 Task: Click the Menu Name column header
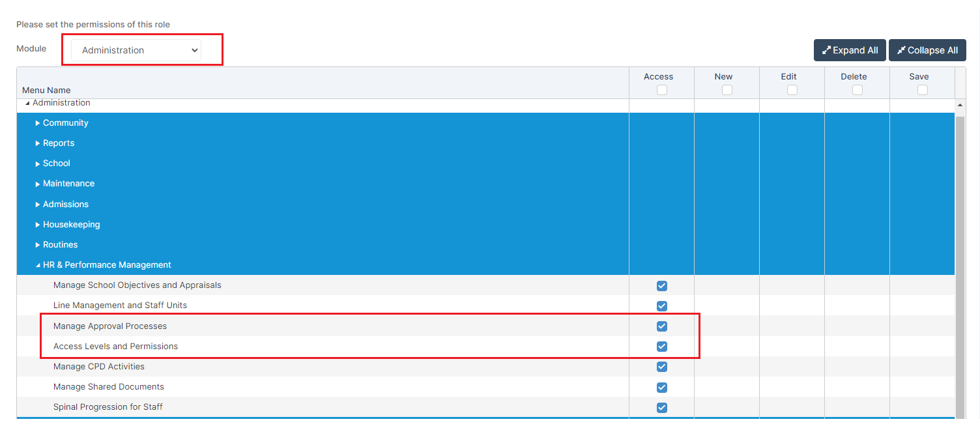pyautogui.click(x=46, y=91)
